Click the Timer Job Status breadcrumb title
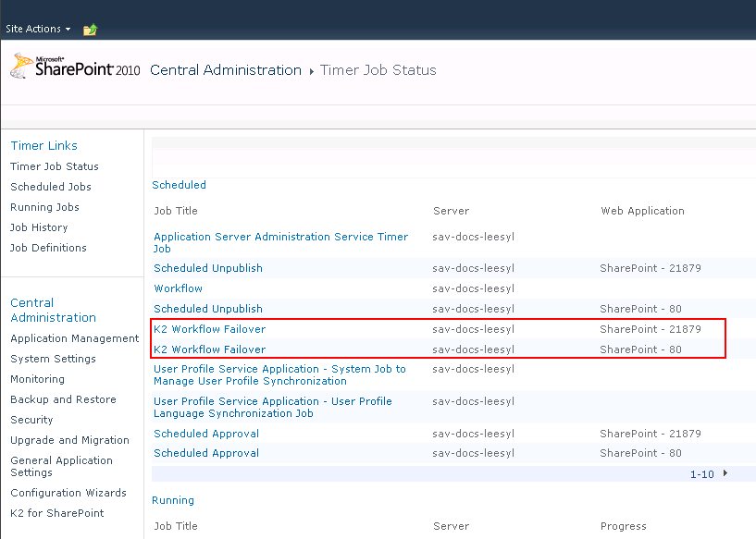756x539 pixels. coord(378,70)
